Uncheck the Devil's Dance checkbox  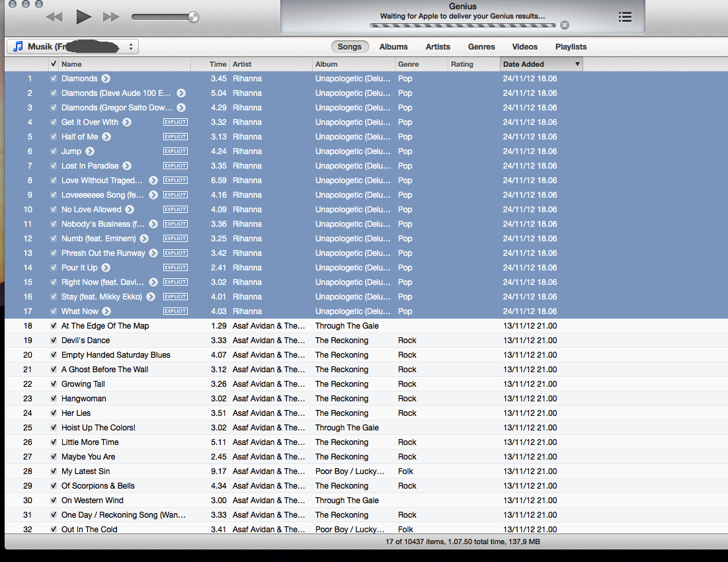[54, 340]
